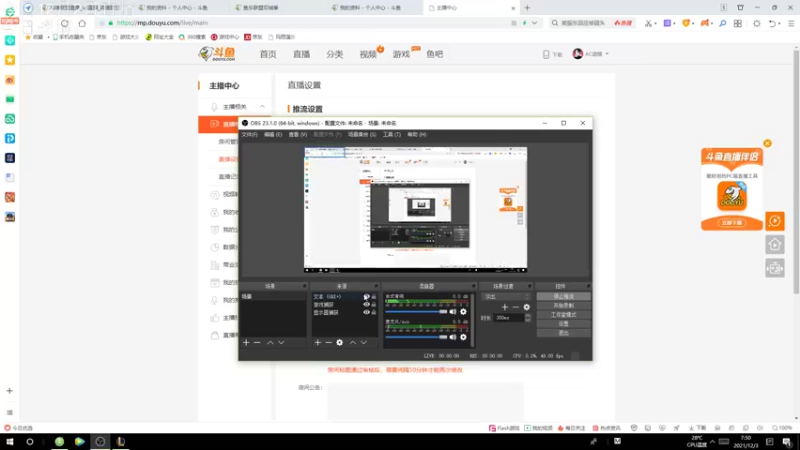Close the Douyu live companion ad

tap(767, 143)
